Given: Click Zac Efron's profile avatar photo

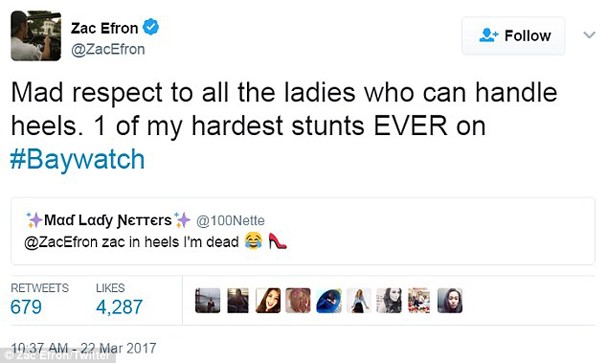Looking at the screenshot, I should coord(36,36).
